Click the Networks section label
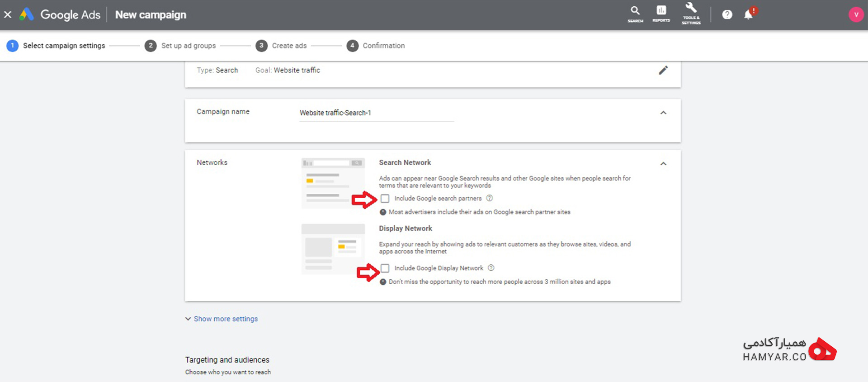 pyautogui.click(x=212, y=162)
